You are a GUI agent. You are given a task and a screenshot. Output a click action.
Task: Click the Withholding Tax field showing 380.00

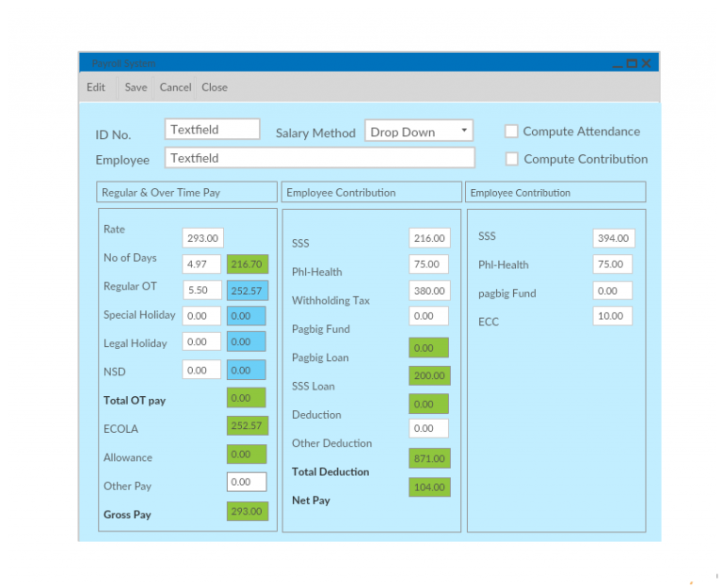(429, 291)
